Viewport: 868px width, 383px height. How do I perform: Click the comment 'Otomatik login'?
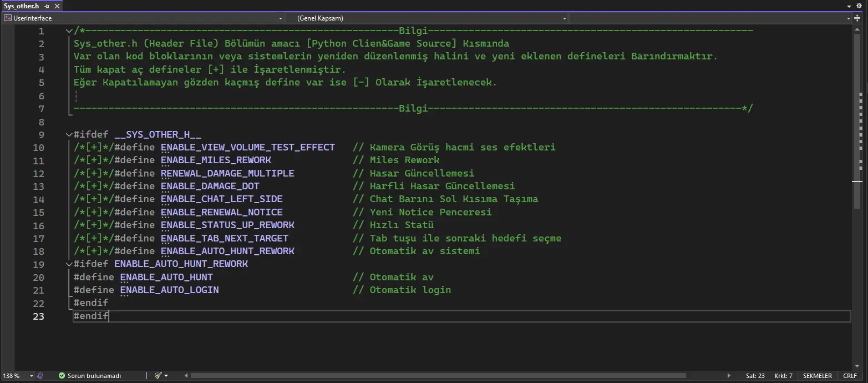(x=410, y=290)
